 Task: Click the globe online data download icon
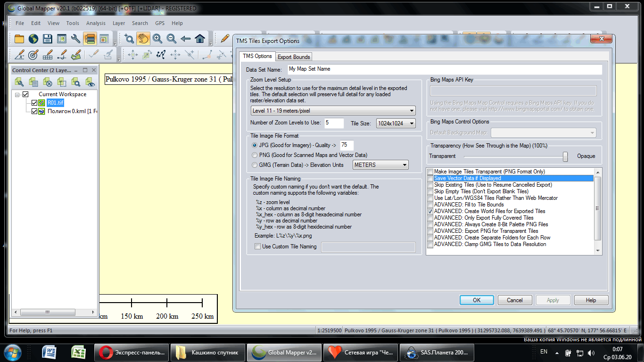point(33,39)
